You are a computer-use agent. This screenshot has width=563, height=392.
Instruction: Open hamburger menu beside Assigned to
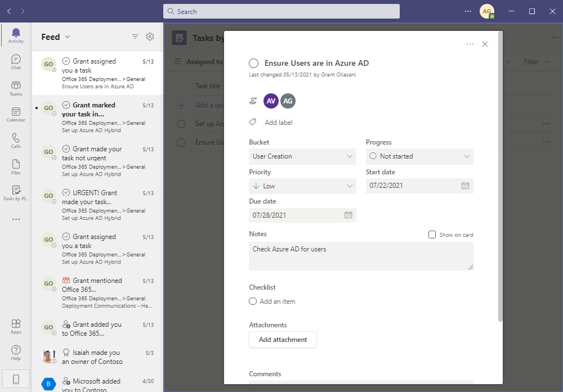pos(177,61)
